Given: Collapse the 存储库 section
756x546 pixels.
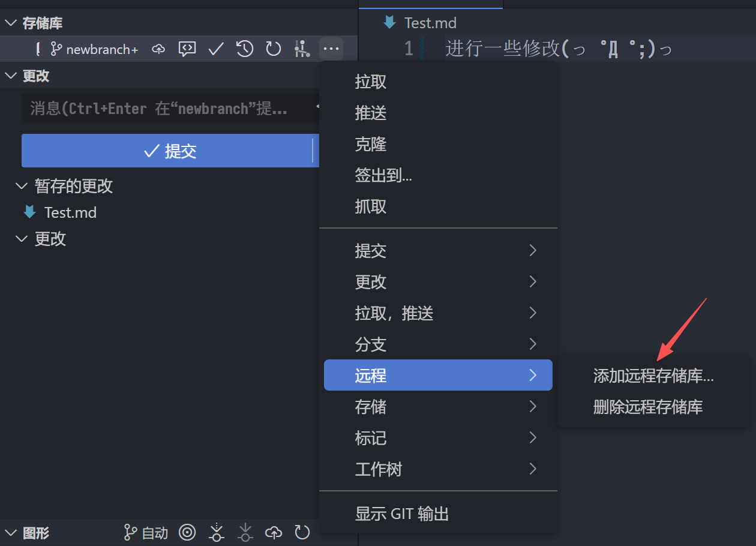Looking at the screenshot, I should point(10,23).
